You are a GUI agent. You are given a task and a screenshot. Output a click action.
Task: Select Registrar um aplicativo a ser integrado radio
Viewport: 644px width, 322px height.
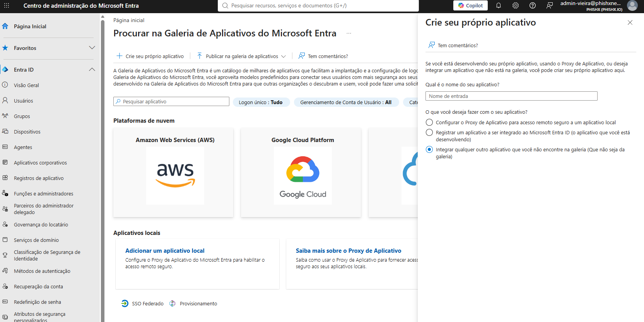pyautogui.click(x=429, y=132)
